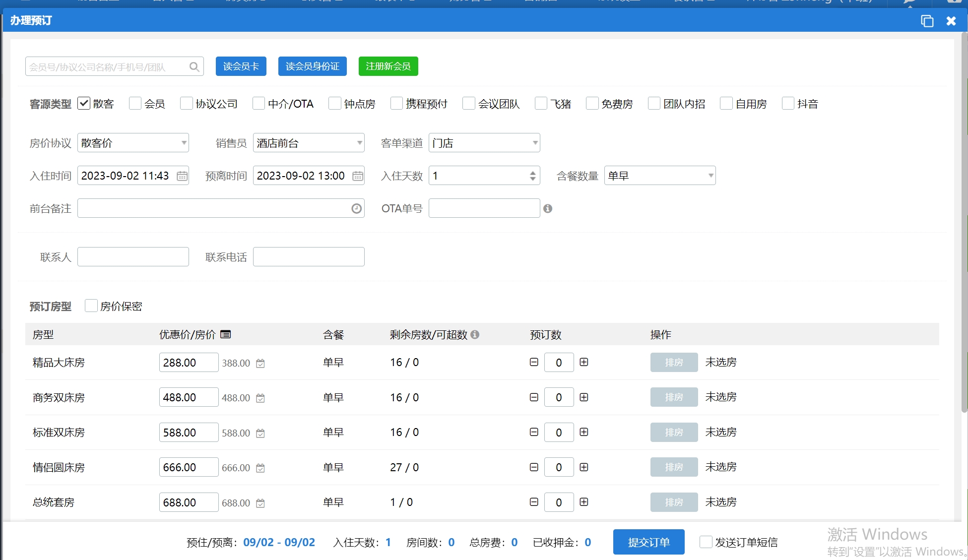The width and height of the screenshot is (968, 560).
Task: Check the 会议团队 checkbox
Action: point(469,103)
